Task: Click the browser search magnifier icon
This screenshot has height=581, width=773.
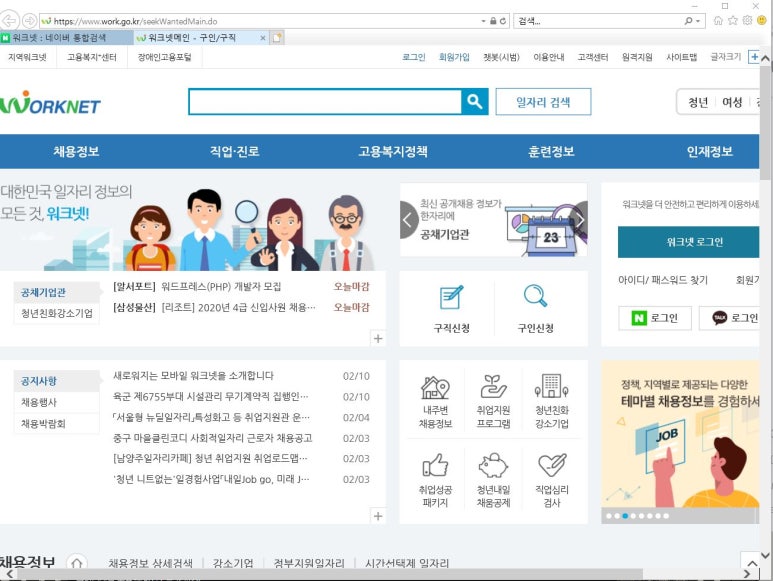Action: pyautogui.click(x=688, y=21)
